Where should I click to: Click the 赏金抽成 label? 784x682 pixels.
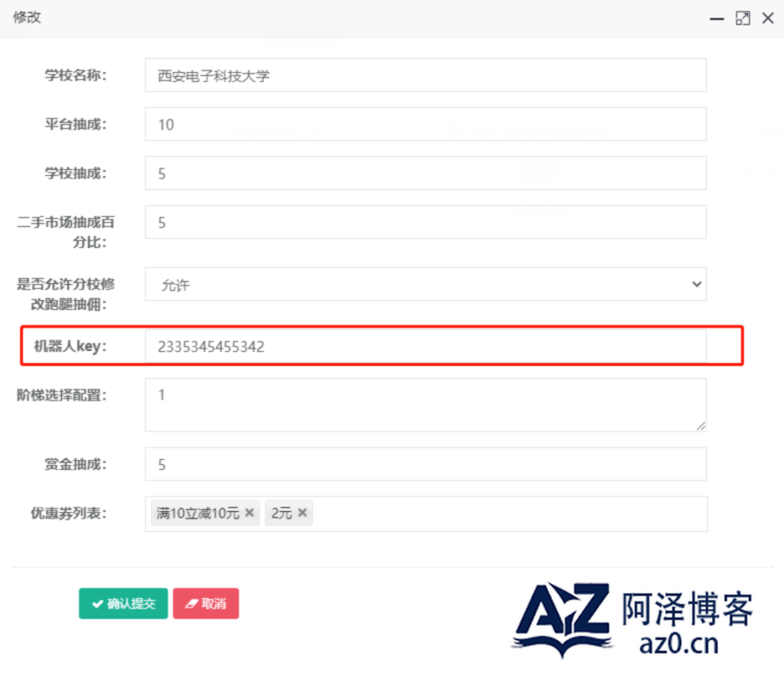(76, 464)
